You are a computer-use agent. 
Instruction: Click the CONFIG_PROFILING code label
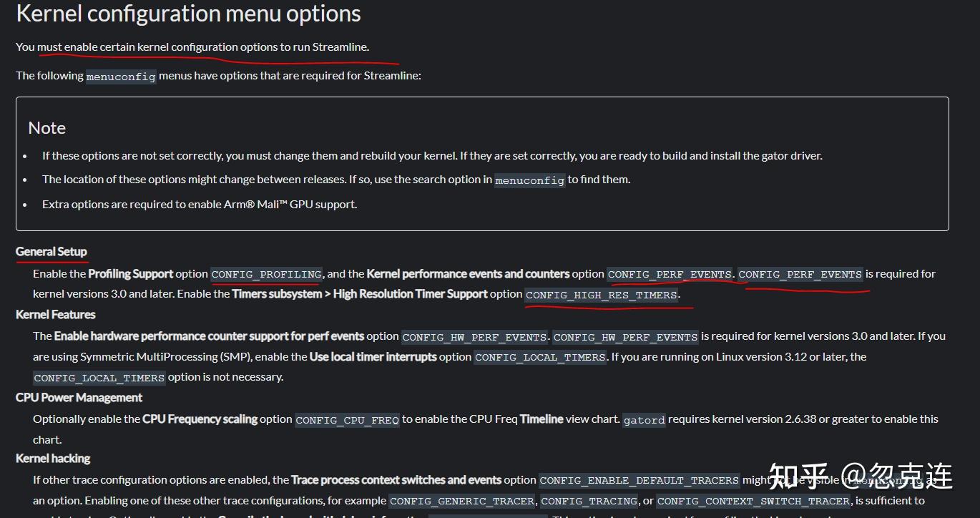point(267,274)
